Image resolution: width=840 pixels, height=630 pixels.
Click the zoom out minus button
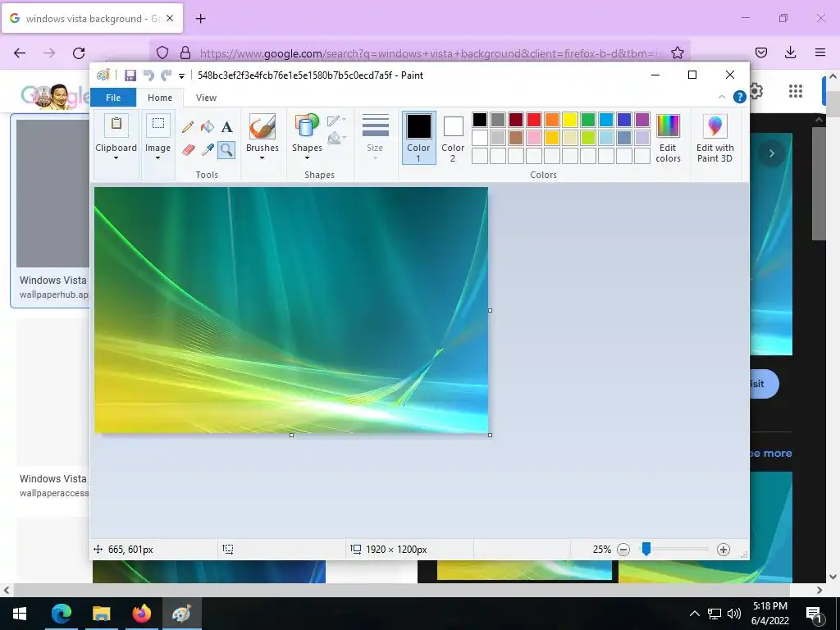(623, 550)
